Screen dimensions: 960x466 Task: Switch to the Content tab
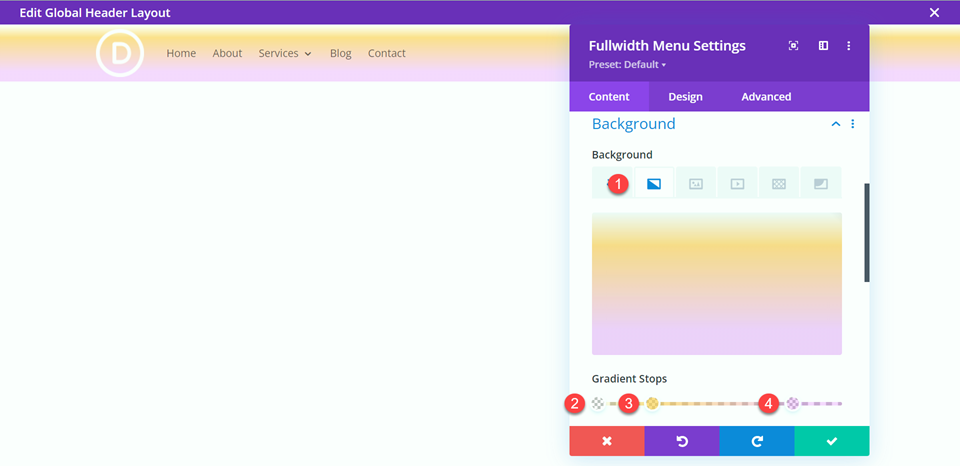[x=609, y=97]
